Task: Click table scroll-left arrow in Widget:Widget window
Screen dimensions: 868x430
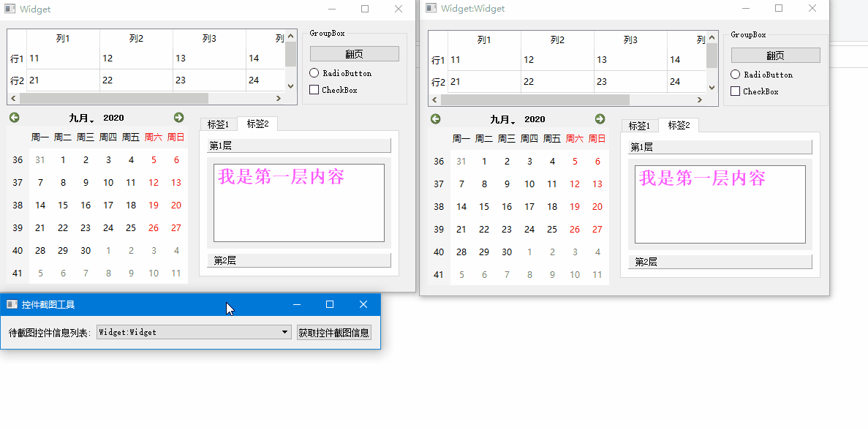Action: [435, 100]
